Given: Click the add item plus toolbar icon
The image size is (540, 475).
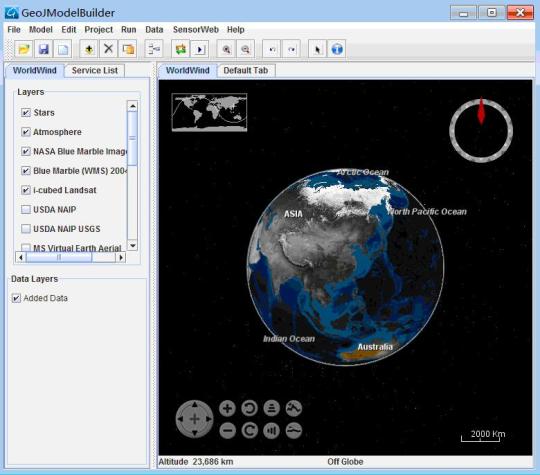Looking at the screenshot, I should [x=89, y=49].
